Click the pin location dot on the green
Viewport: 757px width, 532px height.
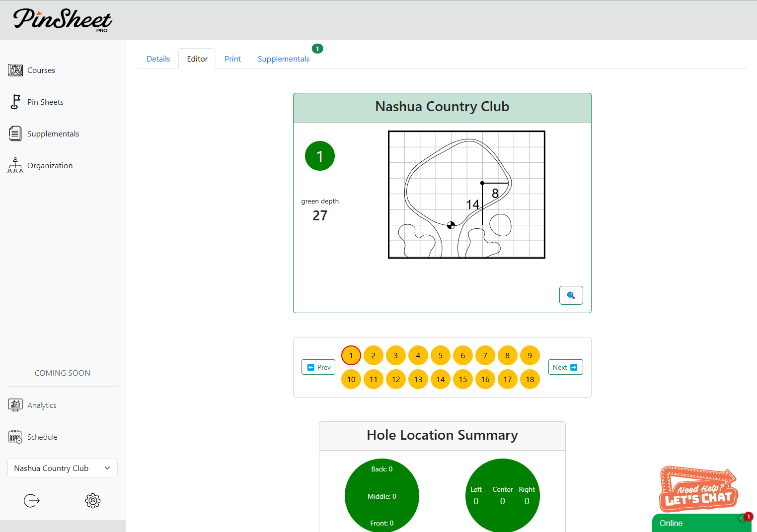click(x=482, y=183)
